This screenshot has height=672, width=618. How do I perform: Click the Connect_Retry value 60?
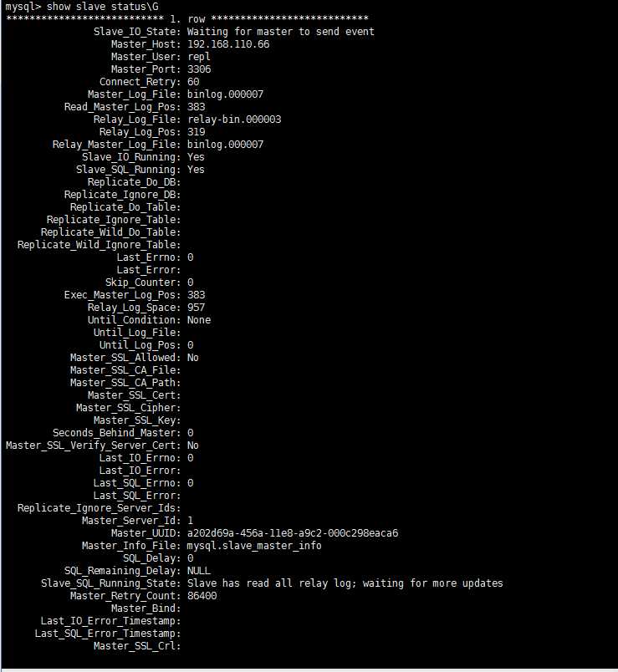click(x=193, y=82)
